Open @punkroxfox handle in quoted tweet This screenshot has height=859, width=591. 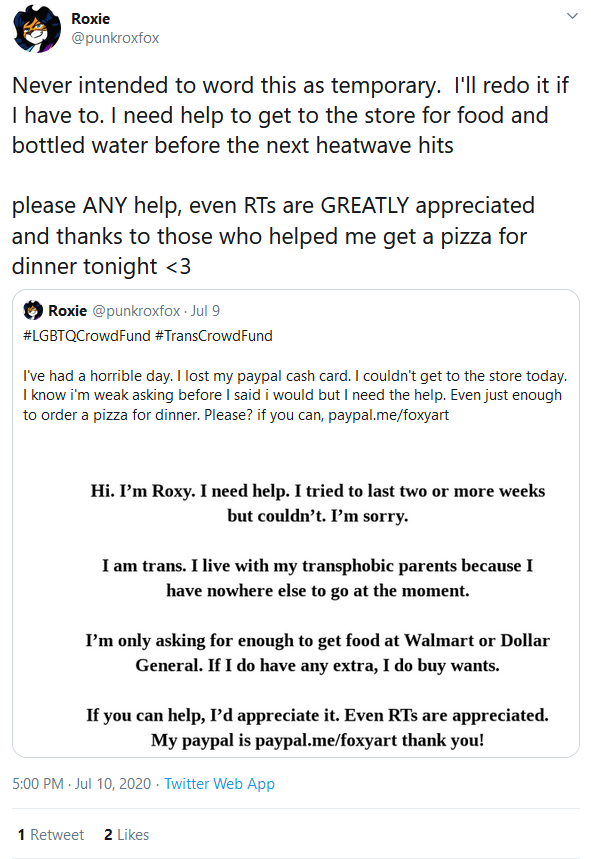tap(136, 311)
